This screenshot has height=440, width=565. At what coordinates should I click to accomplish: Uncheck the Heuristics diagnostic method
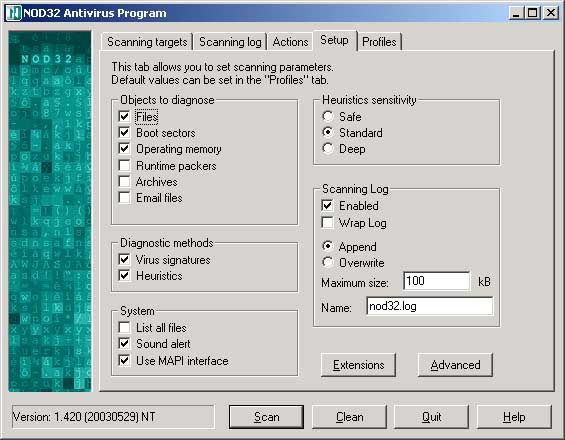(124, 276)
